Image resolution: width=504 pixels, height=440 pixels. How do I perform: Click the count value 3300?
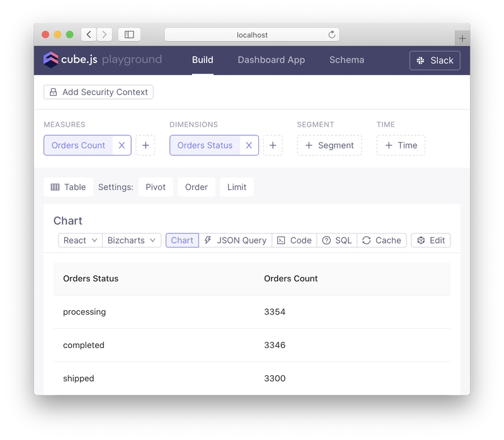click(275, 378)
